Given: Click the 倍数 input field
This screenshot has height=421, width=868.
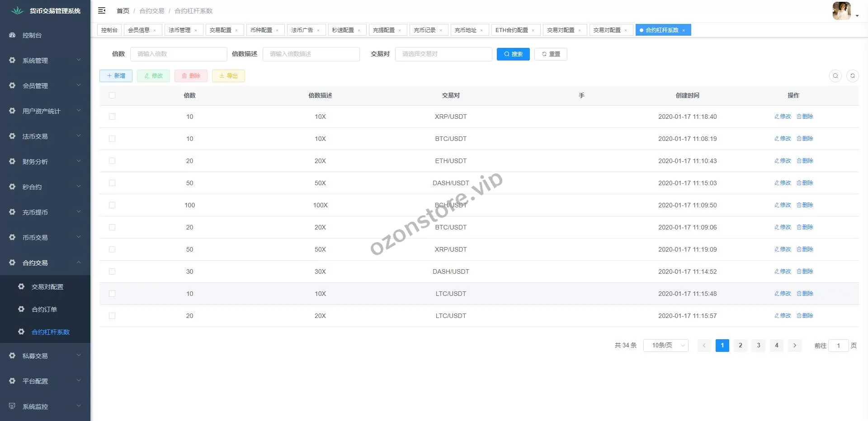Looking at the screenshot, I should (178, 54).
